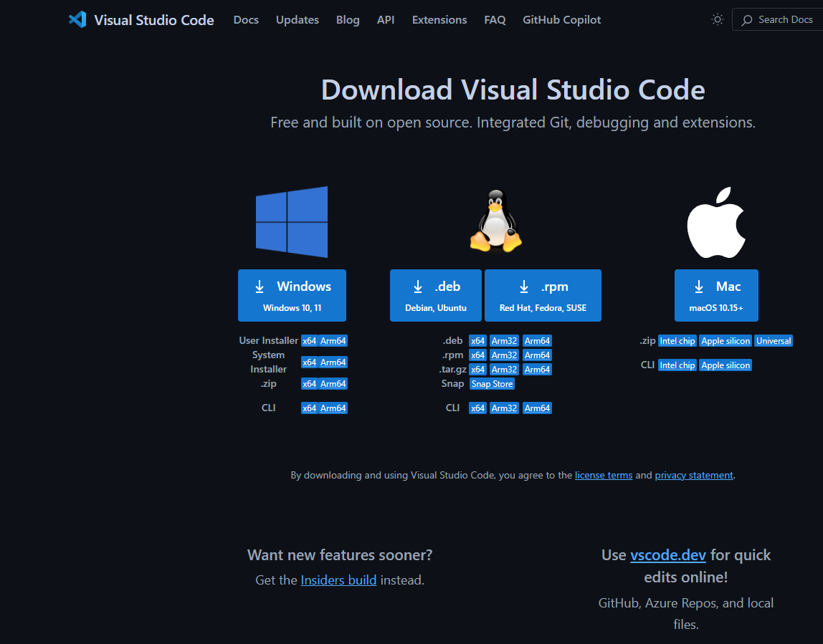Download the Windows 10, 11 installer
The width and height of the screenshot is (823, 644).
tap(292, 295)
